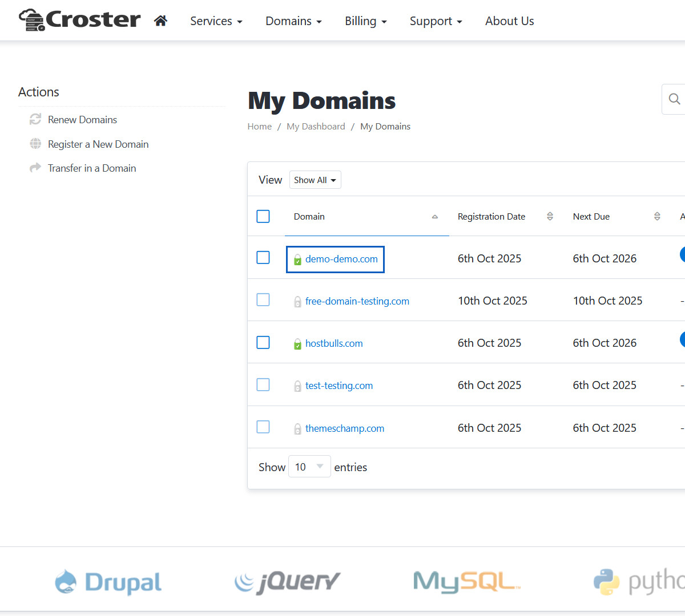The height and width of the screenshot is (616, 685).
Task: Open the Show All view dropdown
Action: click(315, 180)
